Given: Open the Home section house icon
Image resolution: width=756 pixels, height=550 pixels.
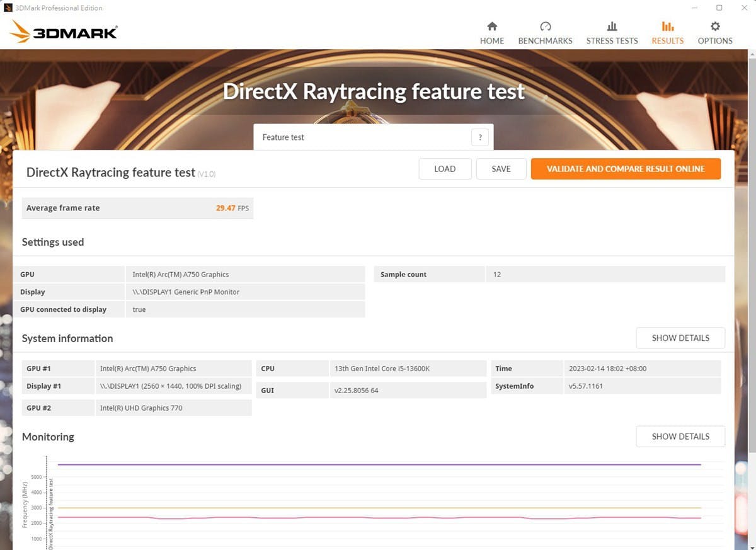Looking at the screenshot, I should (492, 26).
